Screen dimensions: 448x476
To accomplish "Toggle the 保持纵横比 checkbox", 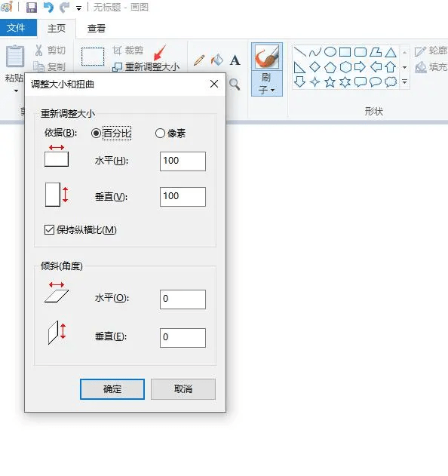I will (x=49, y=230).
